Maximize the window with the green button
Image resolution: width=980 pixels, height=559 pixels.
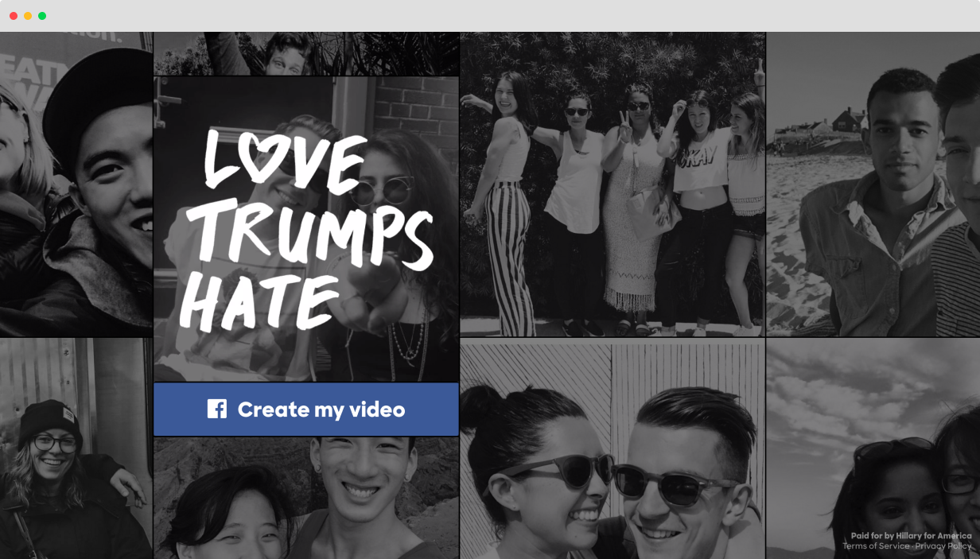click(42, 16)
